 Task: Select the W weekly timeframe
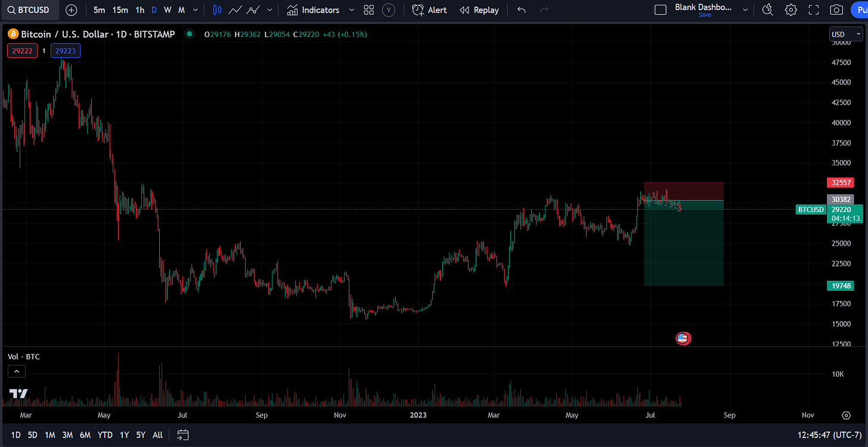tap(168, 10)
